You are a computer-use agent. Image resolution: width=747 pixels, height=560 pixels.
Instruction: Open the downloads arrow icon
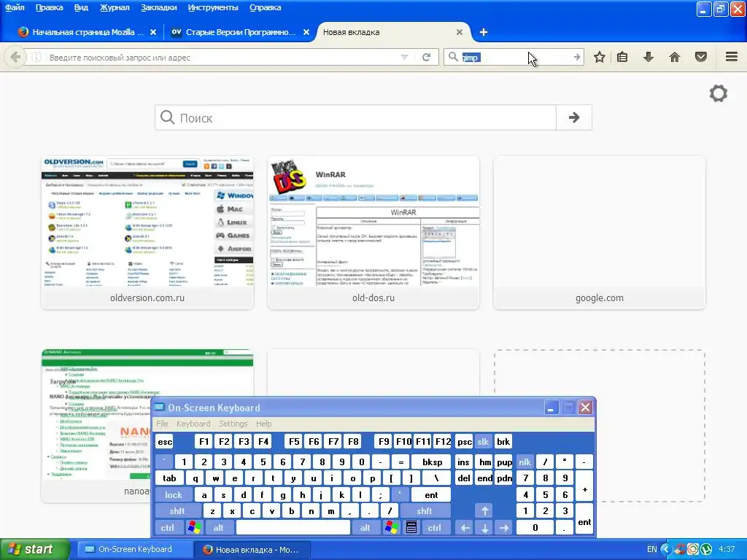(x=649, y=57)
